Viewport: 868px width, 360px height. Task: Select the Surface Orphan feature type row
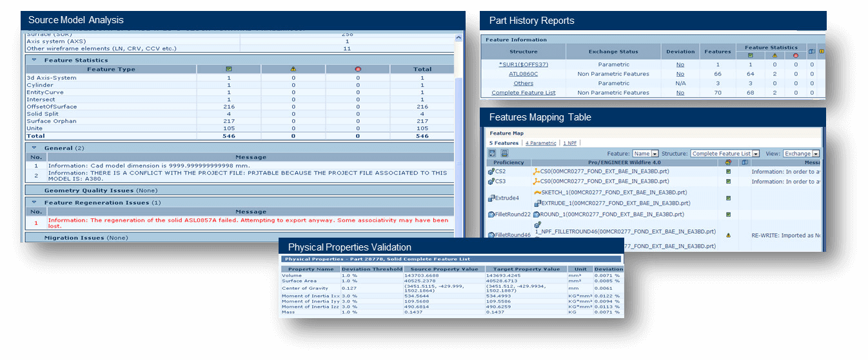coord(239,121)
